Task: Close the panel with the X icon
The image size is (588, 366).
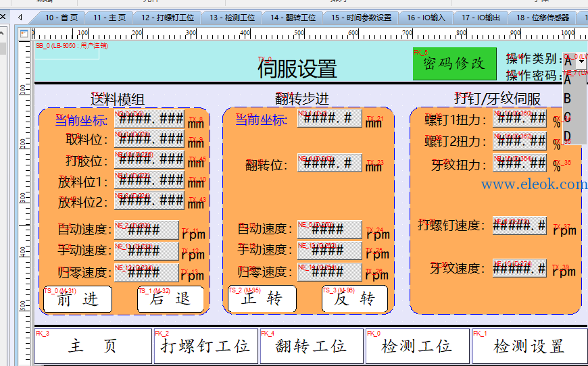Action: pos(3,17)
